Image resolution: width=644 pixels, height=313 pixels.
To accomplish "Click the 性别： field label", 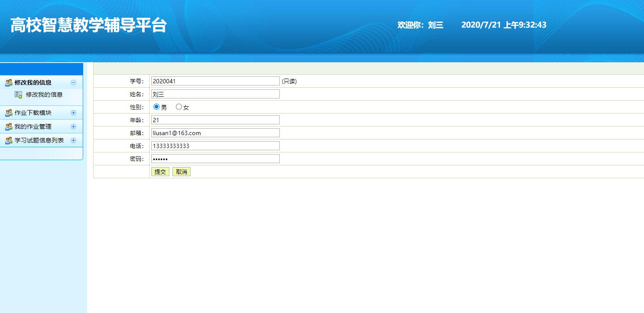I will (x=137, y=107).
